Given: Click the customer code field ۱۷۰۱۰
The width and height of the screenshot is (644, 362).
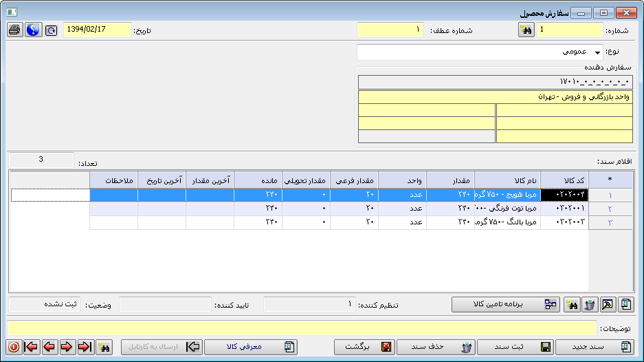Looking at the screenshot, I should click(x=496, y=82).
